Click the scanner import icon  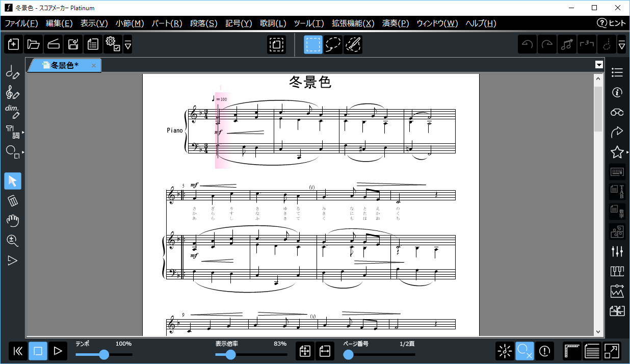click(54, 44)
